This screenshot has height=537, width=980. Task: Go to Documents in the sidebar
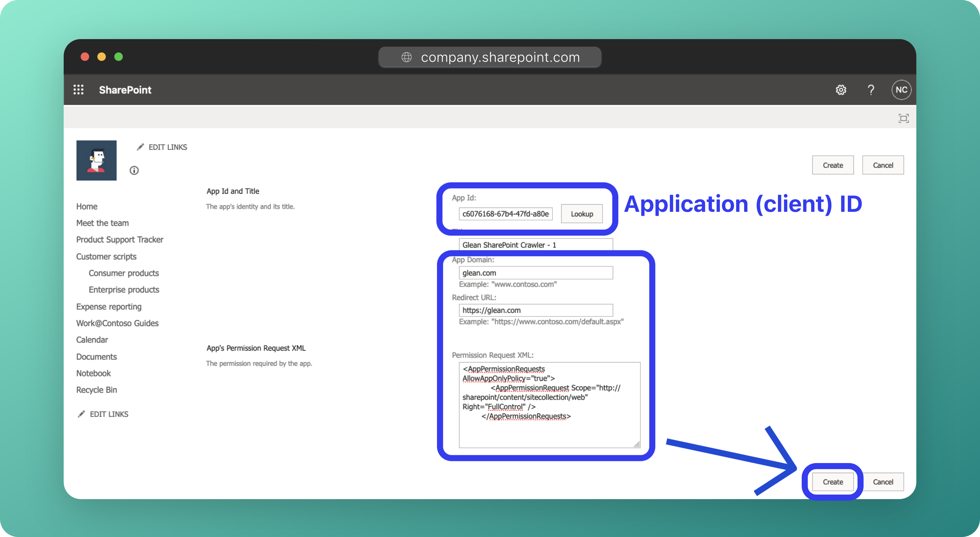click(x=96, y=357)
